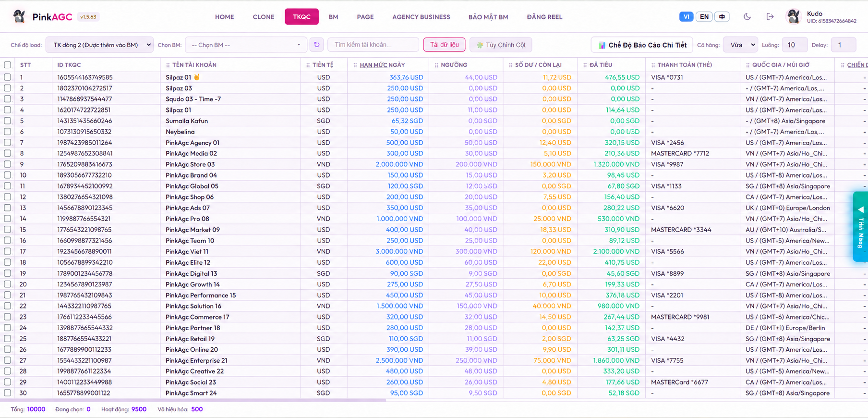Click the refresh BM list icon
The height and width of the screenshot is (418, 868).
point(317,45)
